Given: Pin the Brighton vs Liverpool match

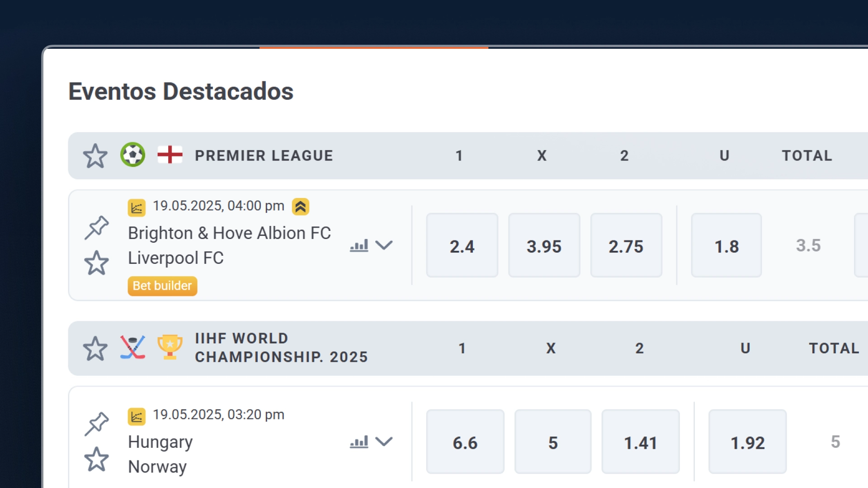Looking at the screenshot, I should point(96,228).
